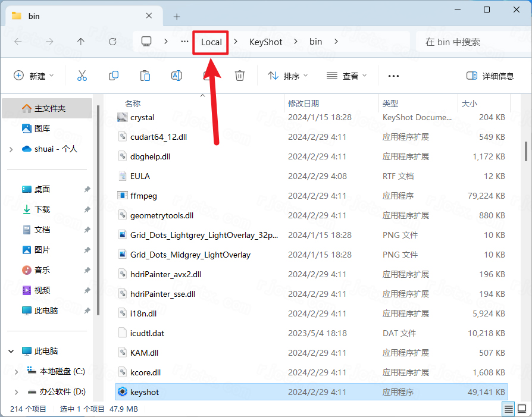
Task: Collapse the 此电脑 tree node
Action: tap(11, 351)
